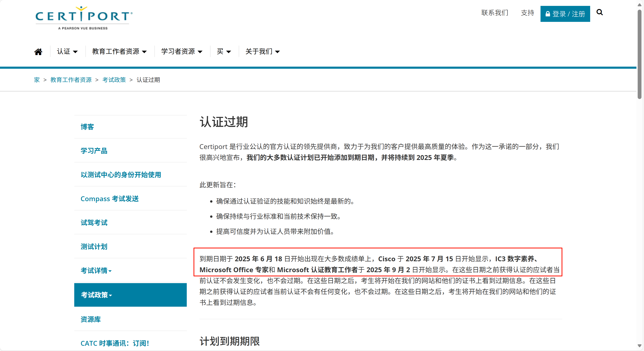Click the scrollbar up arrow
This screenshot has width=644, height=351.
[640, 5]
